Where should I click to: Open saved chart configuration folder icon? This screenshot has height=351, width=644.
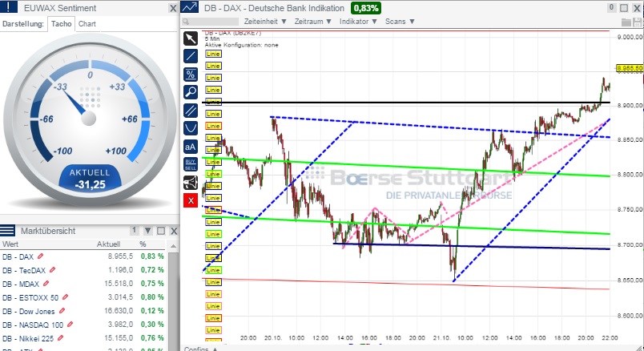(x=626, y=22)
